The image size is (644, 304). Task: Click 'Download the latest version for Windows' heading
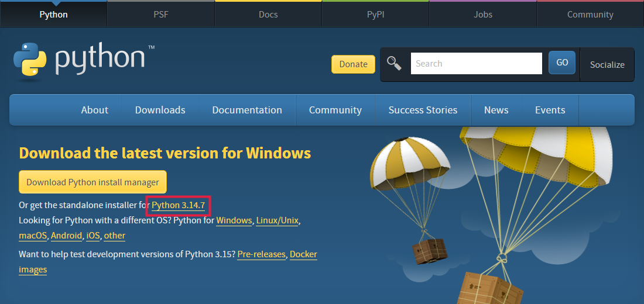click(165, 153)
